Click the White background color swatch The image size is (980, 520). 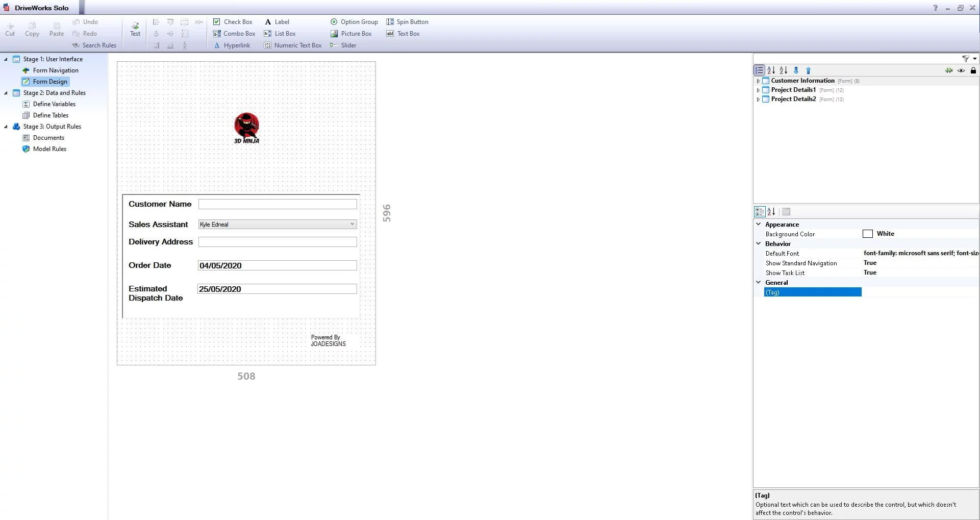(x=867, y=234)
